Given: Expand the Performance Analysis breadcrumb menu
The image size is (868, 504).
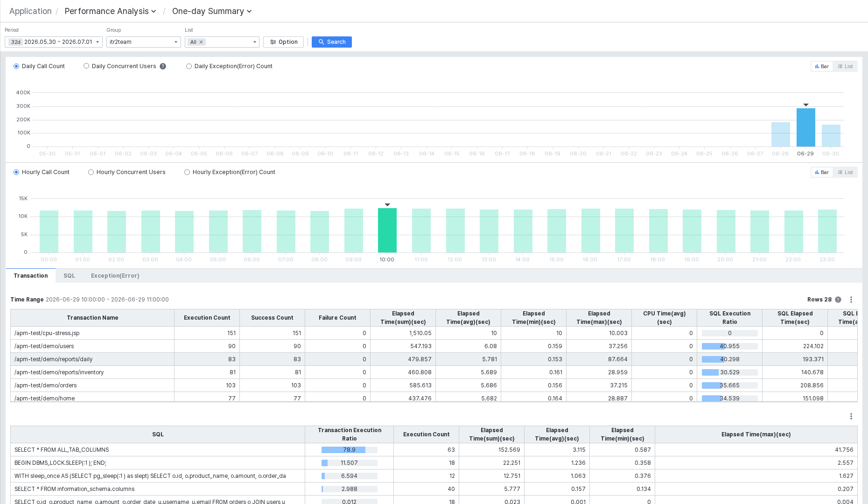Looking at the screenshot, I should pyautogui.click(x=110, y=11).
